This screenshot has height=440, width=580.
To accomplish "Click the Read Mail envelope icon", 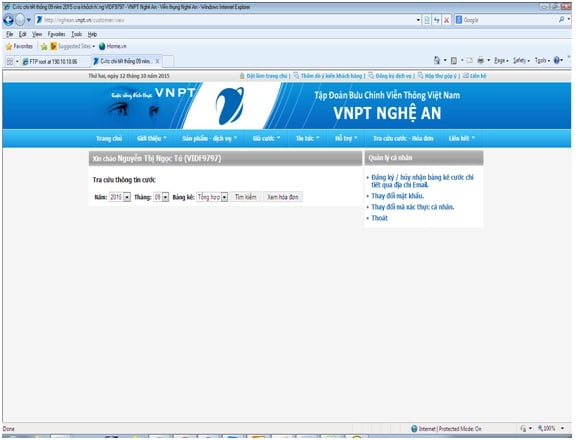I will pos(469,61).
